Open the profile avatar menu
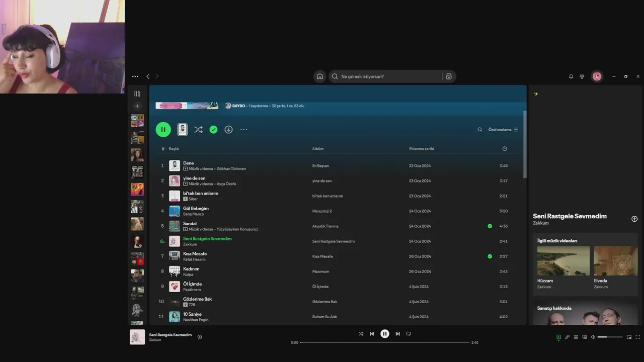The height and width of the screenshot is (362, 644). point(597,76)
